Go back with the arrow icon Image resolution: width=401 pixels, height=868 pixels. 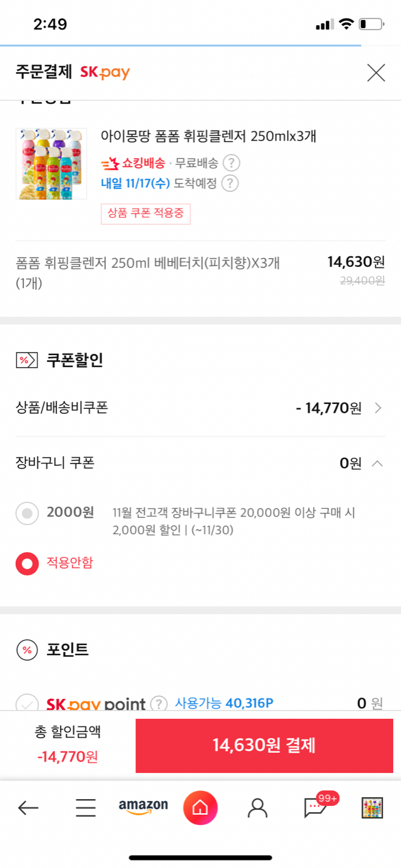28,808
